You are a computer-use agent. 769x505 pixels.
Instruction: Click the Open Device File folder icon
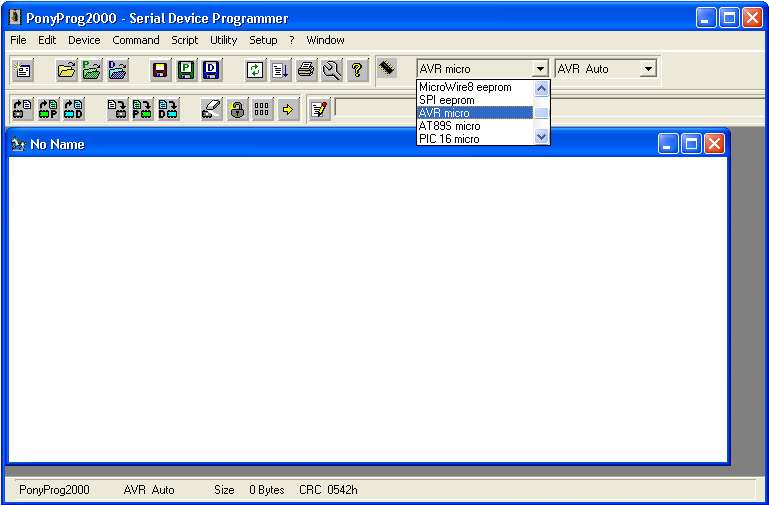pyautogui.click(x=66, y=70)
